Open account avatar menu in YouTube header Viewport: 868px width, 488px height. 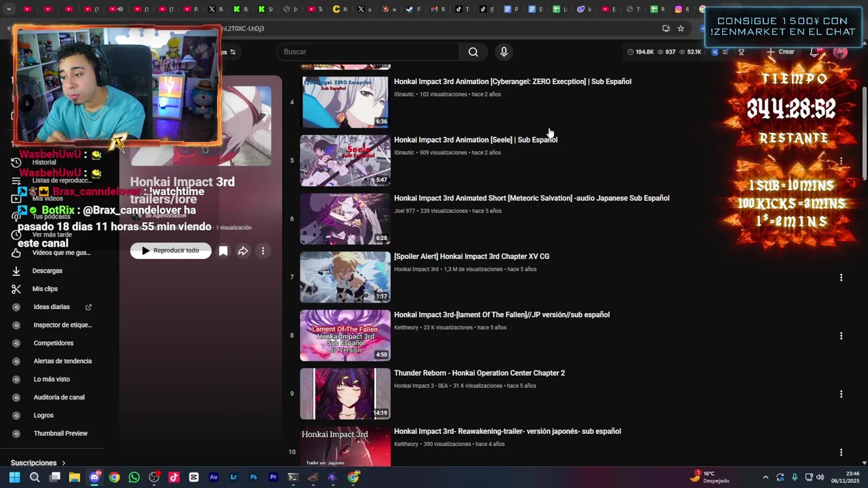pos(840,52)
